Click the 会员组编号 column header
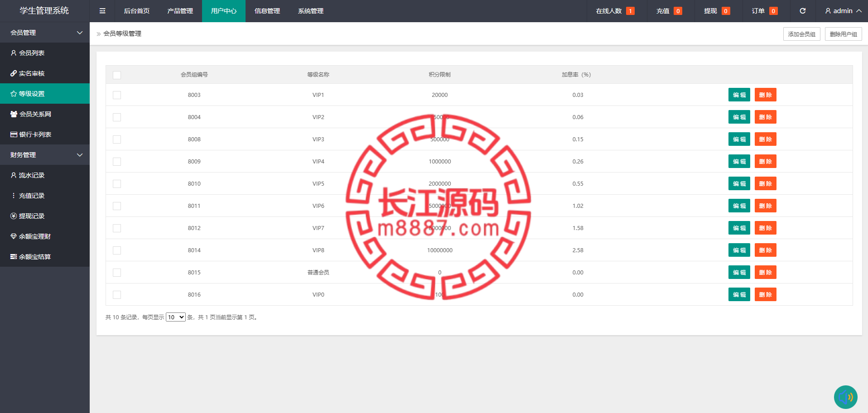This screenshot has width=868, height=413. (x=194, y=75)
